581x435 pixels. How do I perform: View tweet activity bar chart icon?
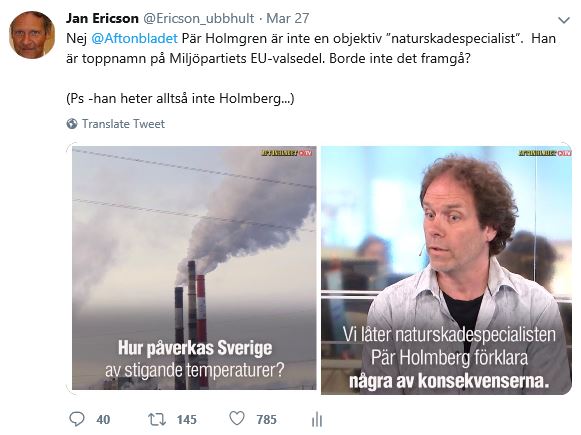tap(317, 419)
